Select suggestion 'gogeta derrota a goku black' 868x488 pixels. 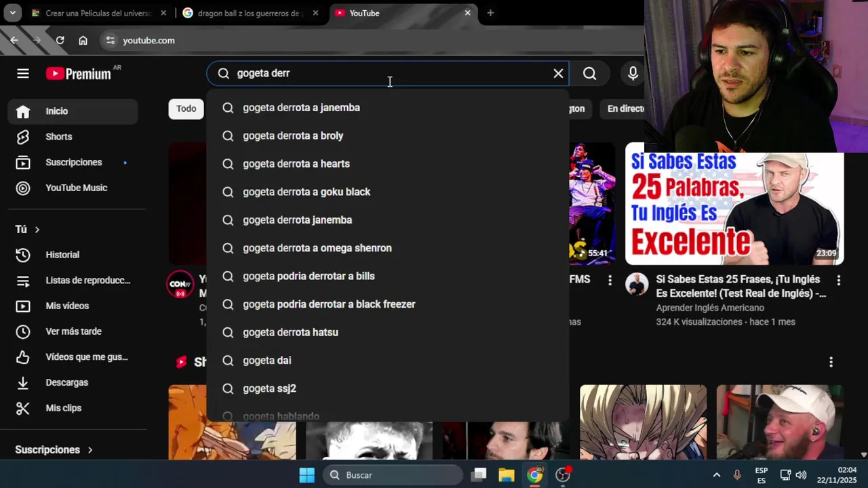coord(388,192)
